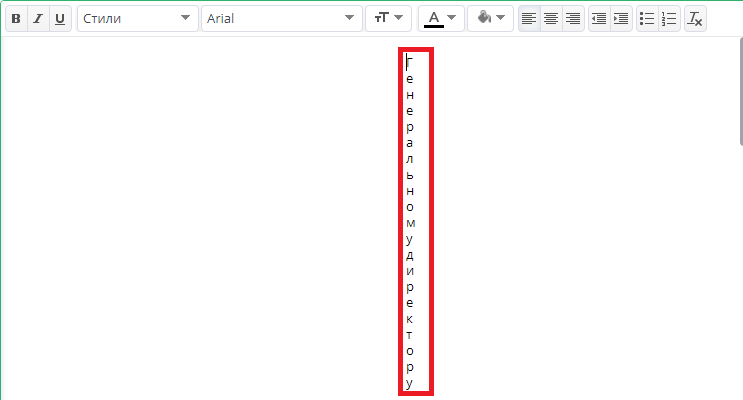Screen dimensions: 743x400
Task: Insert a bulleted list
Action: (647, 18)
